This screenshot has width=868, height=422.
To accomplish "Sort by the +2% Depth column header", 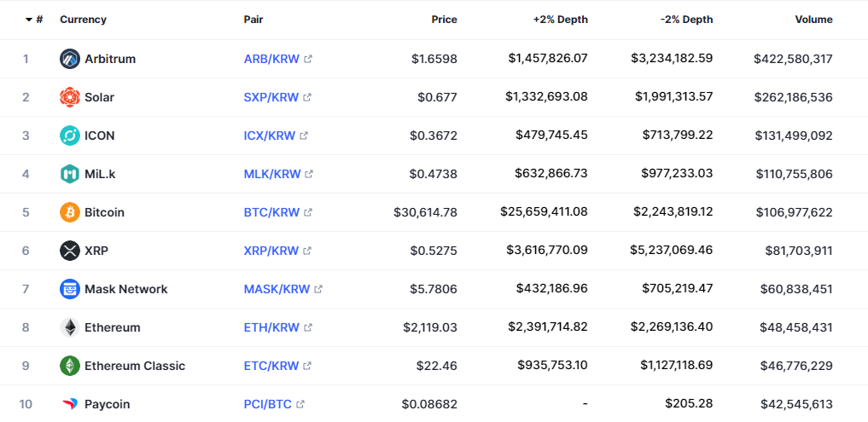I will [560, 20].
